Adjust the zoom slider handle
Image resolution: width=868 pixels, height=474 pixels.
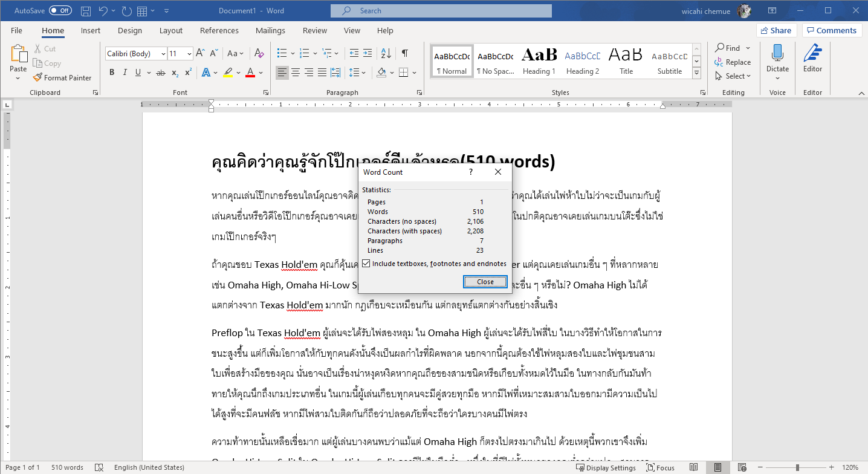point(798,468)
